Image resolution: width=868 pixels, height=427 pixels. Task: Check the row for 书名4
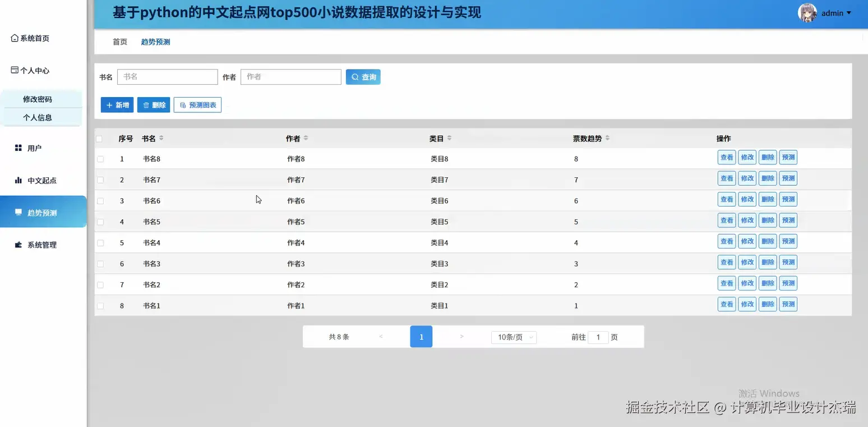coord(100,243)
